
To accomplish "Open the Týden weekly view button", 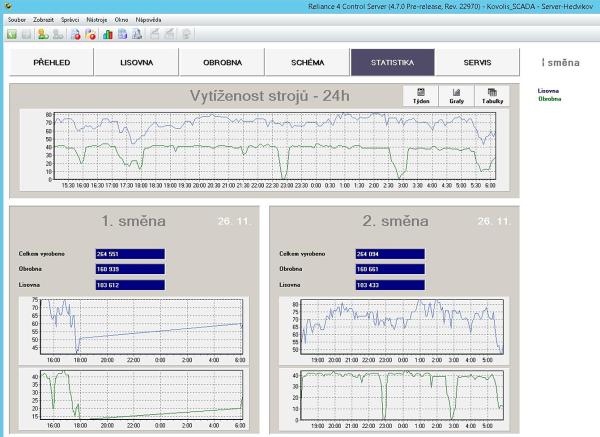I will (x=422, y=96).
